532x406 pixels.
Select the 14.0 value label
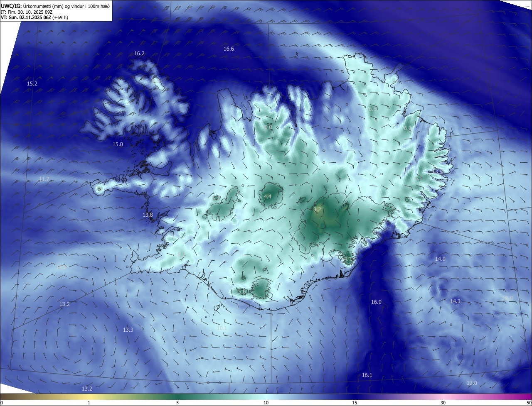[x=440, y=259]
